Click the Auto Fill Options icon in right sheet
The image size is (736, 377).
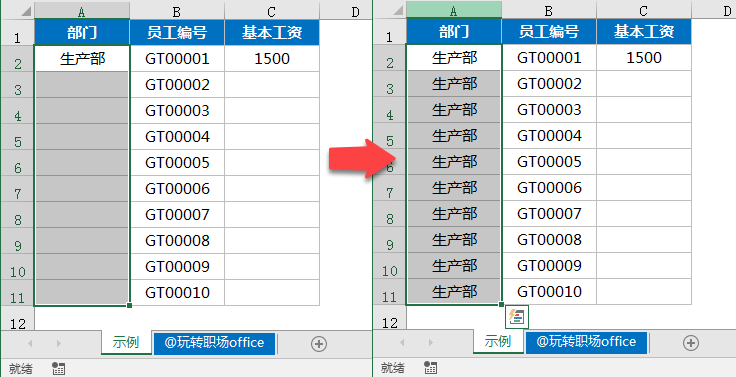(517, 317)
